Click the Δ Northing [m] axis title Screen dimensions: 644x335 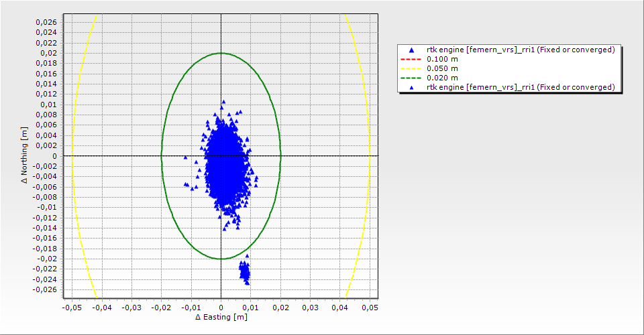[x=25, y=155]
